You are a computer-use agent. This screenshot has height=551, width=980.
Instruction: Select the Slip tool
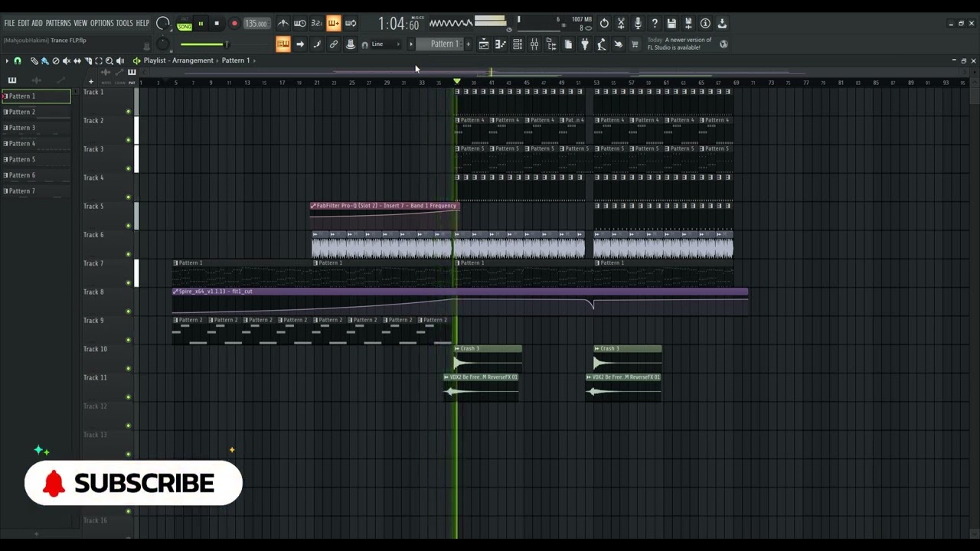coord(77,60)
